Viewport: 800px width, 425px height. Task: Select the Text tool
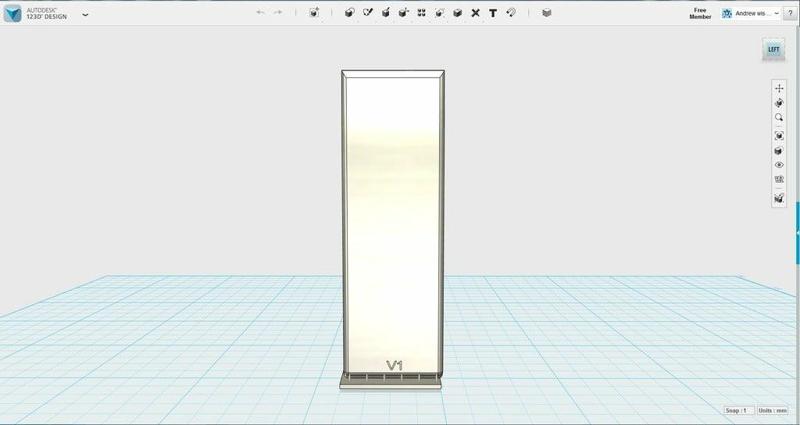click(x=493, y=13)
